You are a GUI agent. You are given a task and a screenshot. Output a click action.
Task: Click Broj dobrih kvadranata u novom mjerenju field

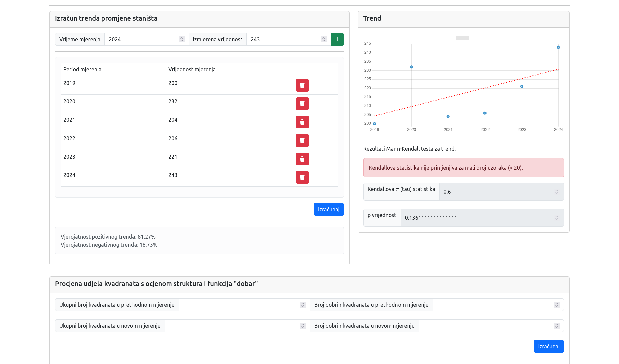[x=486, y=326]
